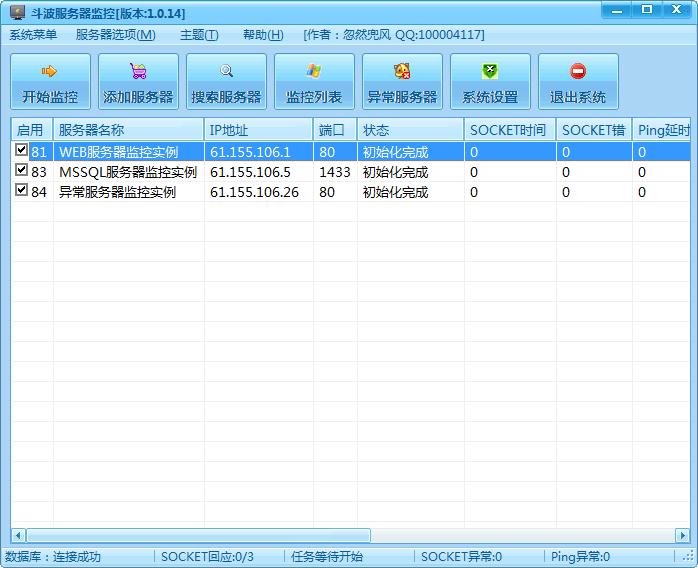Click the 状态 column header
This screenshot has width=698, height=568.
pos(410,130)
